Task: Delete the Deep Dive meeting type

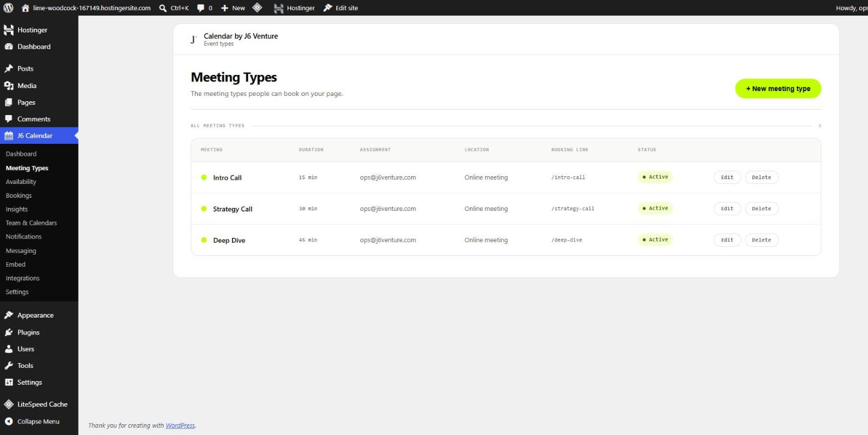Action: 761,240
